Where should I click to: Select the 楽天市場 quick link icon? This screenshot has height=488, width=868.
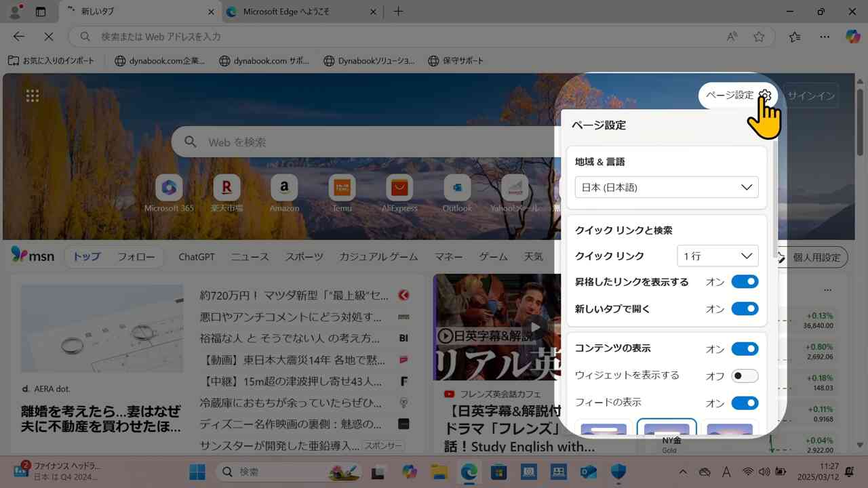click(226, 188)
